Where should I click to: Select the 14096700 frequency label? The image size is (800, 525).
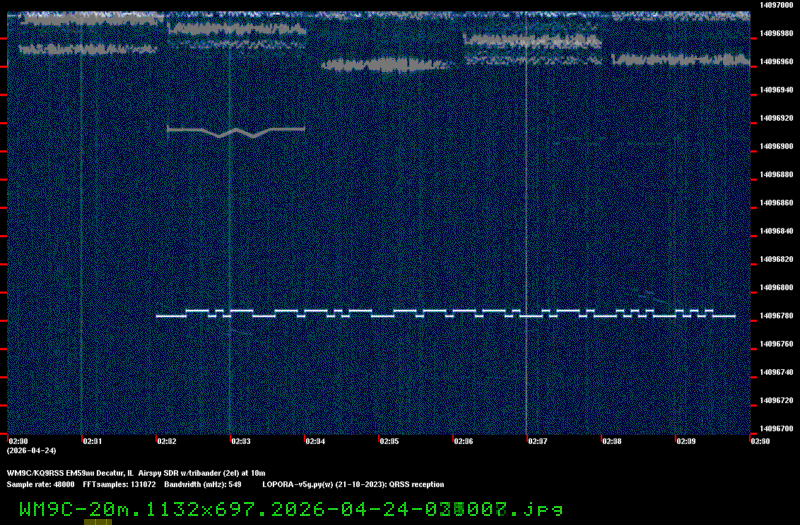(776, 429)
